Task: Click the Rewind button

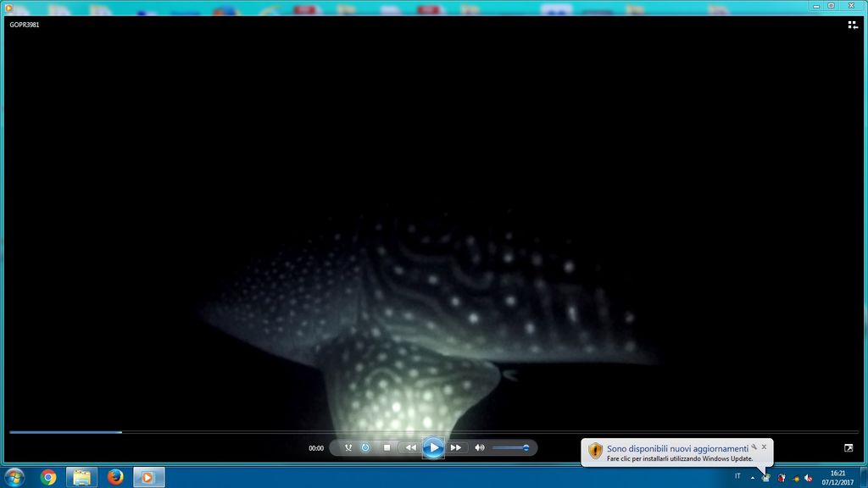Action: 410,447
